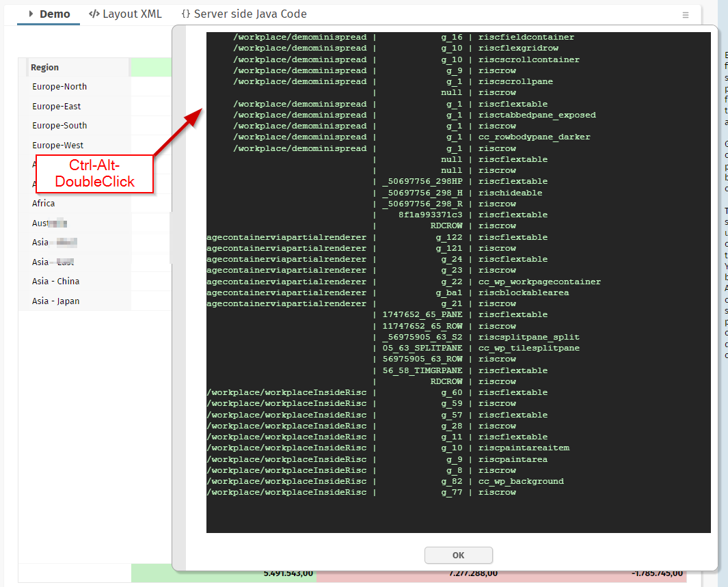This screenshot has width=728, height=587.
Task: Open the Server side Java Code tab
Action: pos(250,14)
